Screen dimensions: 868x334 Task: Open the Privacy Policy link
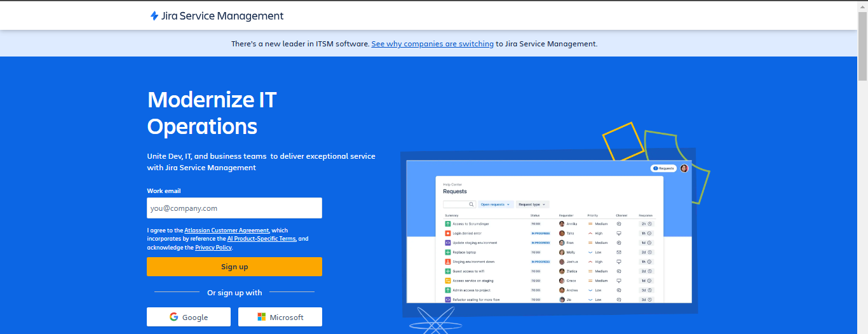(214, 248)
